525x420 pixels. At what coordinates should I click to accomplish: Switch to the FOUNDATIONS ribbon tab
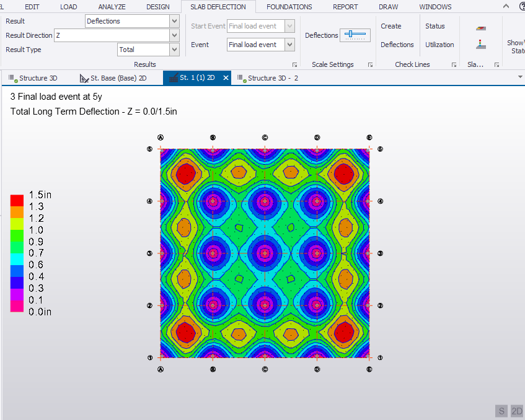click(289, 7)
